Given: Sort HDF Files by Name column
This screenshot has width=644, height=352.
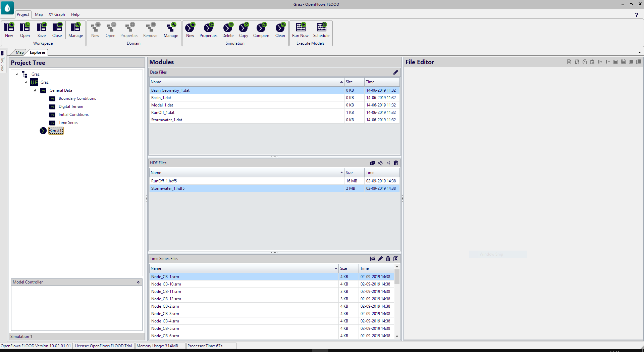Looking at the screenshot, I should point(247,173).
